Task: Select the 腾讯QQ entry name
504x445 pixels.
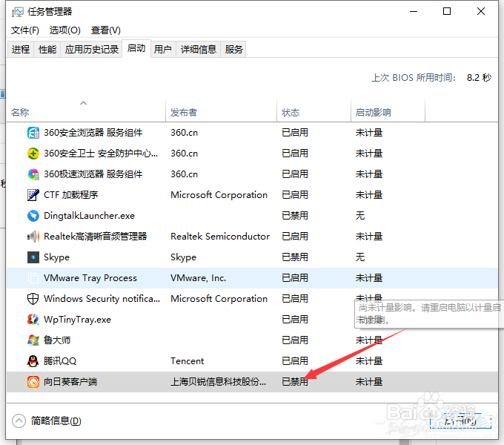Action: 60,360
